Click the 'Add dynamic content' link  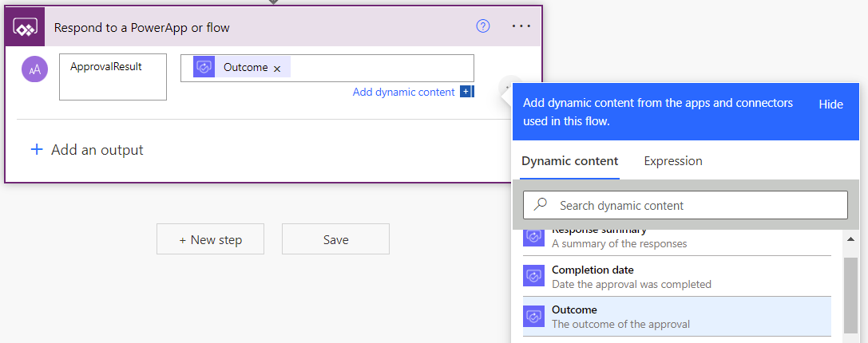[x=403, y=92]
